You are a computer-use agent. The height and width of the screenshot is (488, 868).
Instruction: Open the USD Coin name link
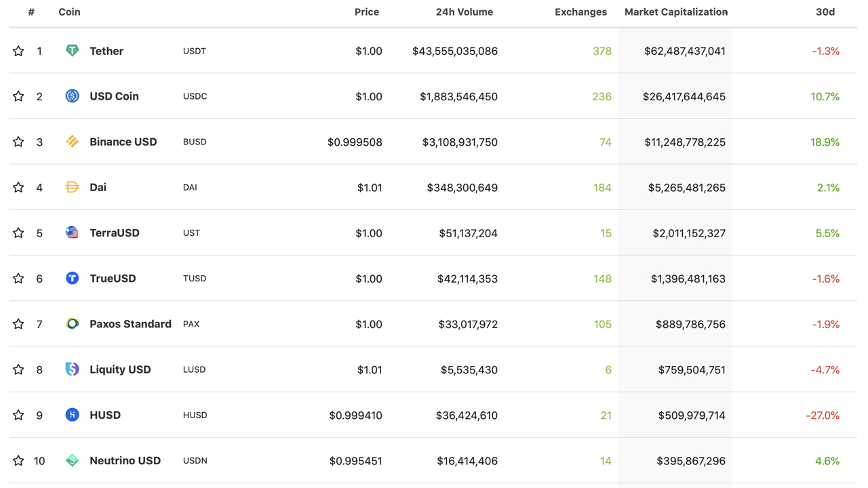tap(114, 96)
